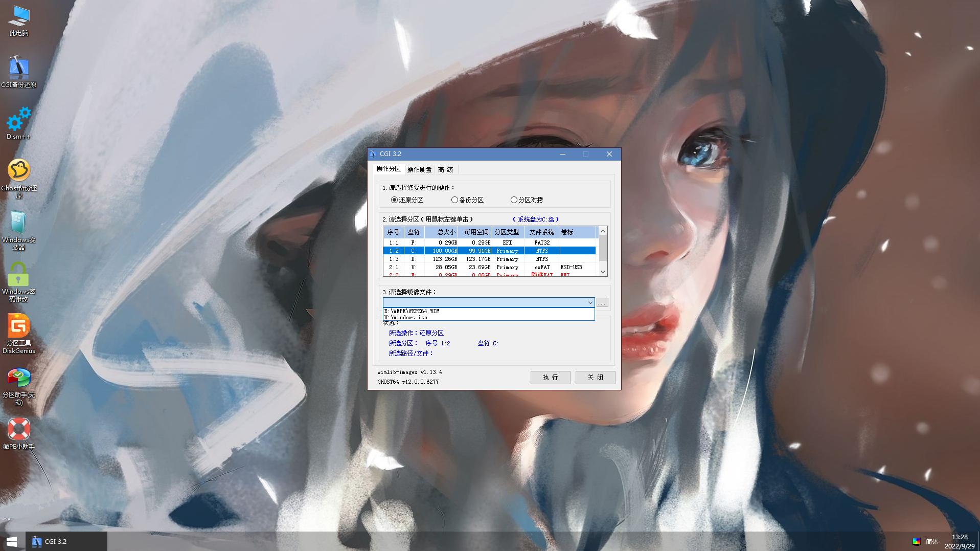This screenshot has height=551, width=980.
Task: Collapse the image file dropdown arrow
Action: (590, 303)
